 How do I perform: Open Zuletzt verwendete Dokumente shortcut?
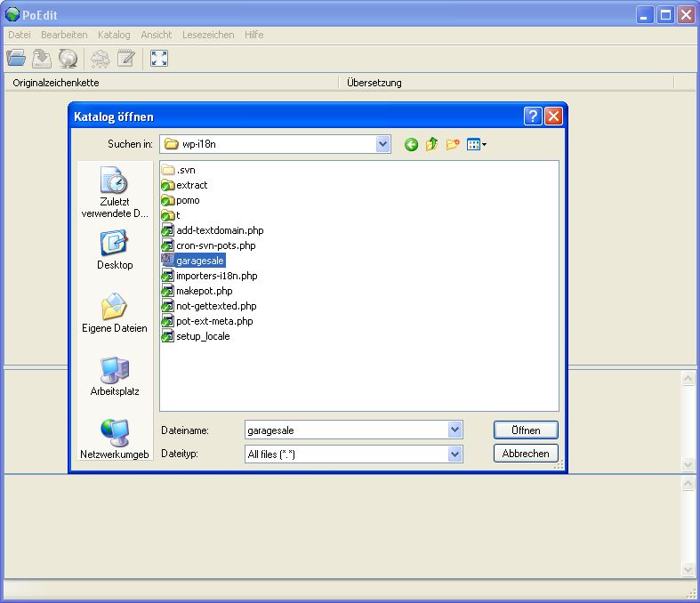(x=115, y=192)
